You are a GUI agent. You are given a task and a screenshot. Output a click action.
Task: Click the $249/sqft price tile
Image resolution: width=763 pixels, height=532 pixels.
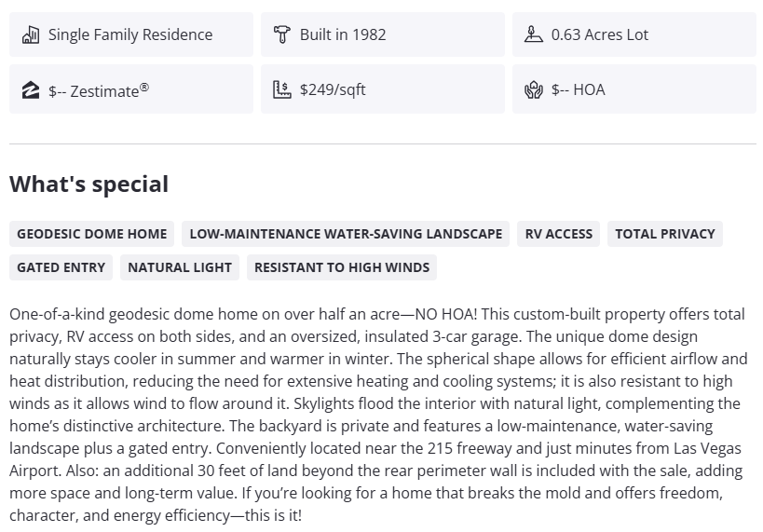[x=382, y=90]
